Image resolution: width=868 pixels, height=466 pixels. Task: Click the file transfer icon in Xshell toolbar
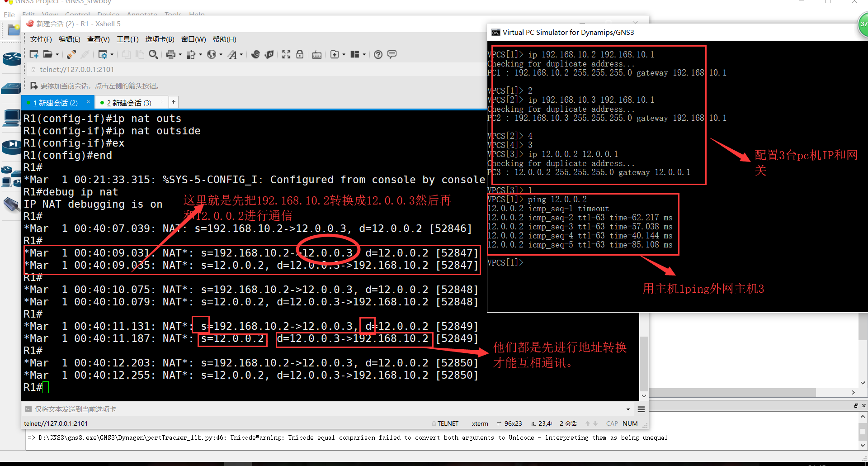click(x=191, y=54)
